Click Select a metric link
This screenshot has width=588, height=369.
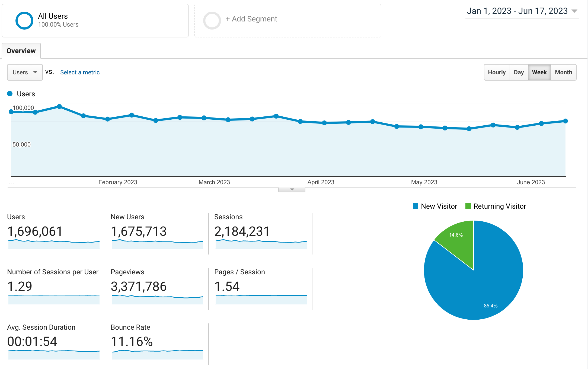coord(80,72)
